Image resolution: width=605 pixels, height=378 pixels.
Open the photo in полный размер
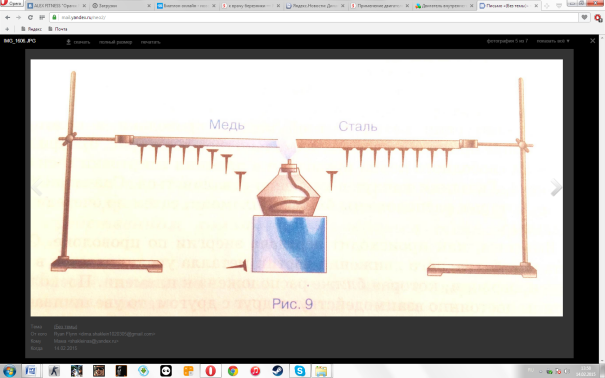pos(115,42)
